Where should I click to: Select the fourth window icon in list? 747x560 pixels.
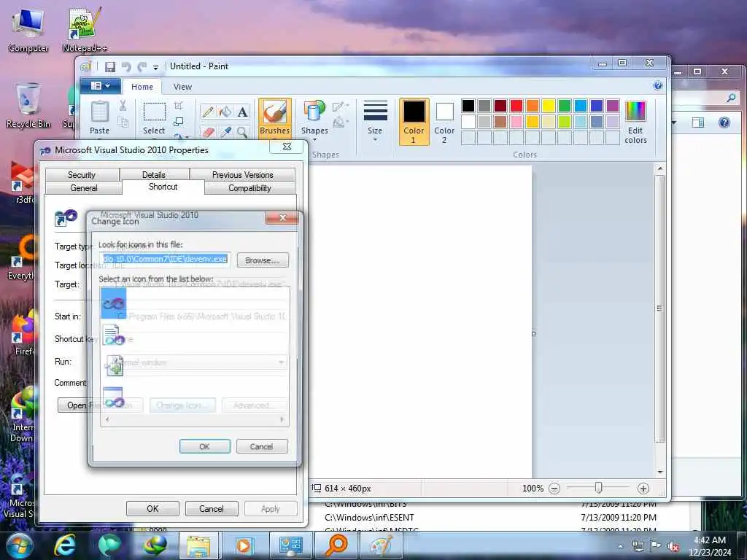[114, 397]
